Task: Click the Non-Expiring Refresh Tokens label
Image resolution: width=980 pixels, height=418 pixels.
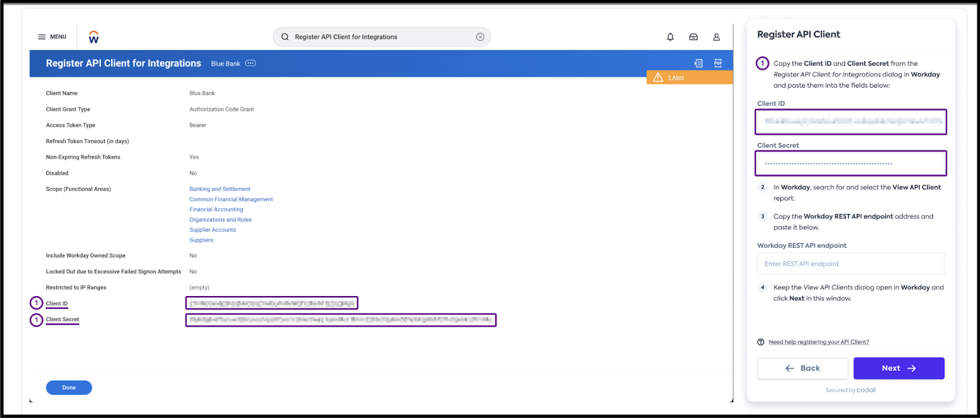Action: (x=83, y=157)
